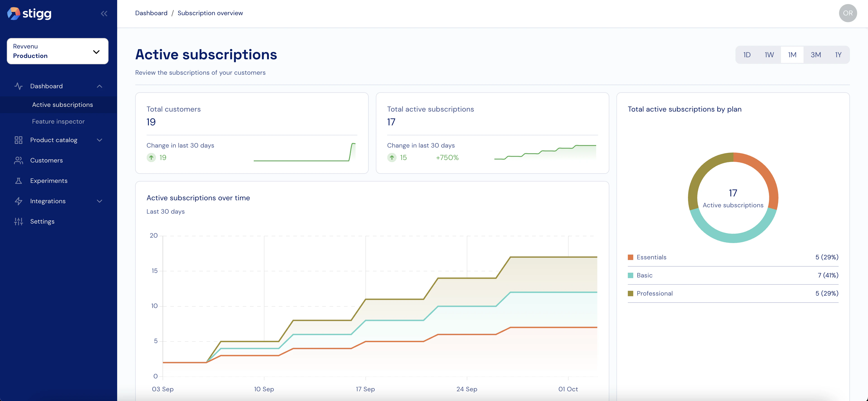Click the stigg logo icon
868x401 pixels.
point(14,14)
